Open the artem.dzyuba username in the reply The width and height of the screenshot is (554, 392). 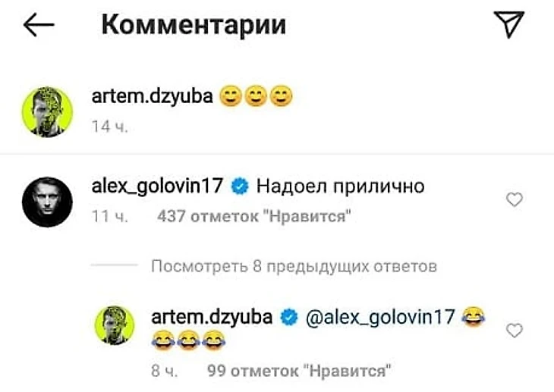point(212,317)
